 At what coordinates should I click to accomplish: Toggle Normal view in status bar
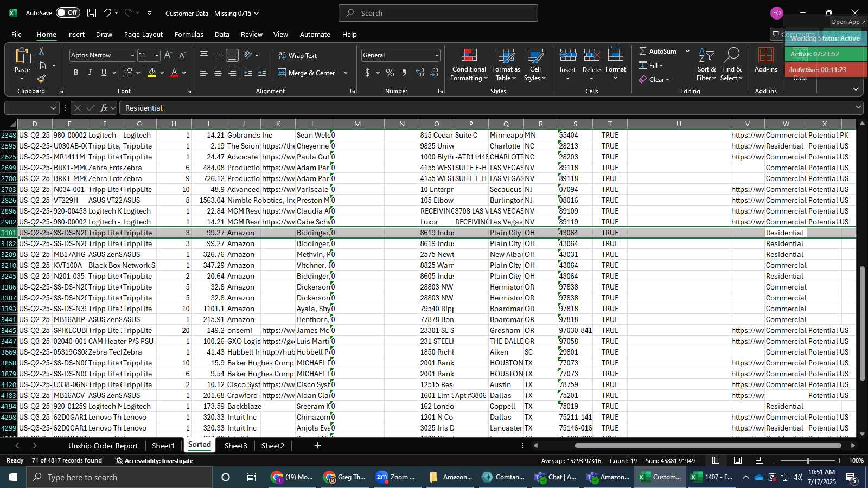pyautogui.click(x=716, y=460)
